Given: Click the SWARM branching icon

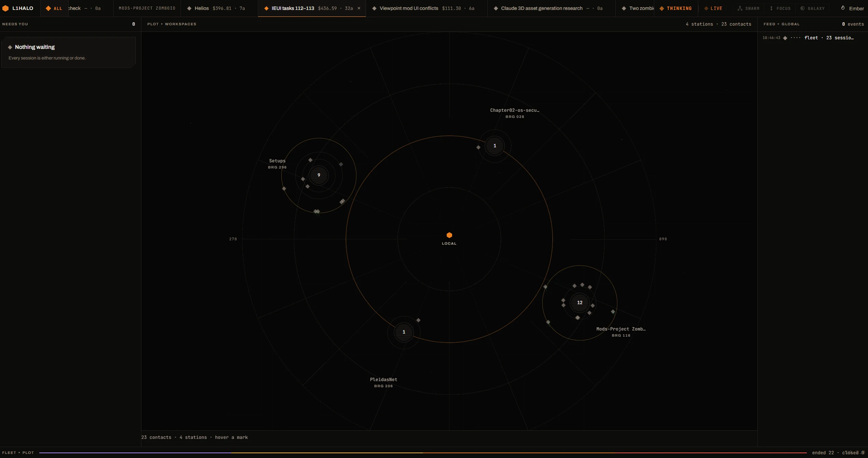Looking at the screenshot, I should [x=740, y=8].
